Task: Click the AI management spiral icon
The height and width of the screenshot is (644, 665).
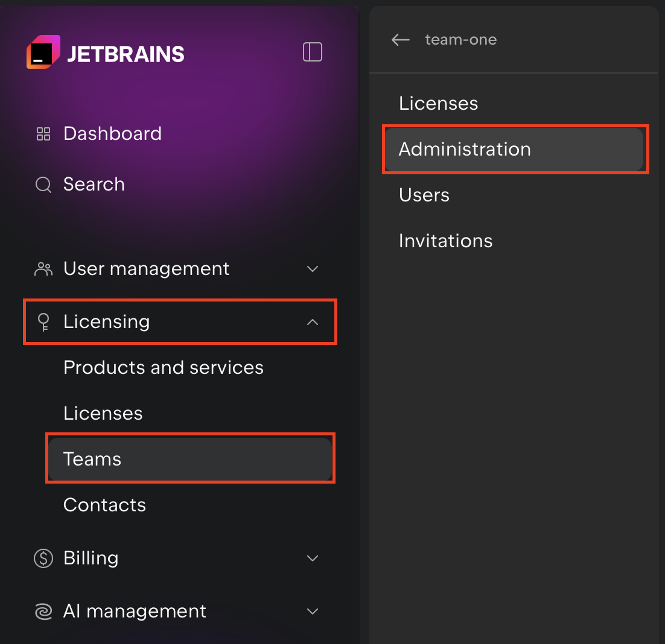Action: tap(43, 611)
